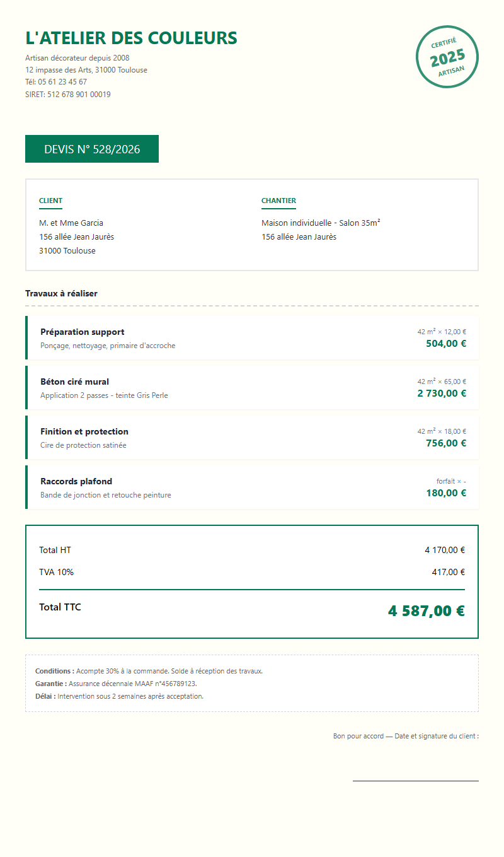Screen dimensions: 504x857
Task: Click the Préparation support line item
Action: pos(83,332)
